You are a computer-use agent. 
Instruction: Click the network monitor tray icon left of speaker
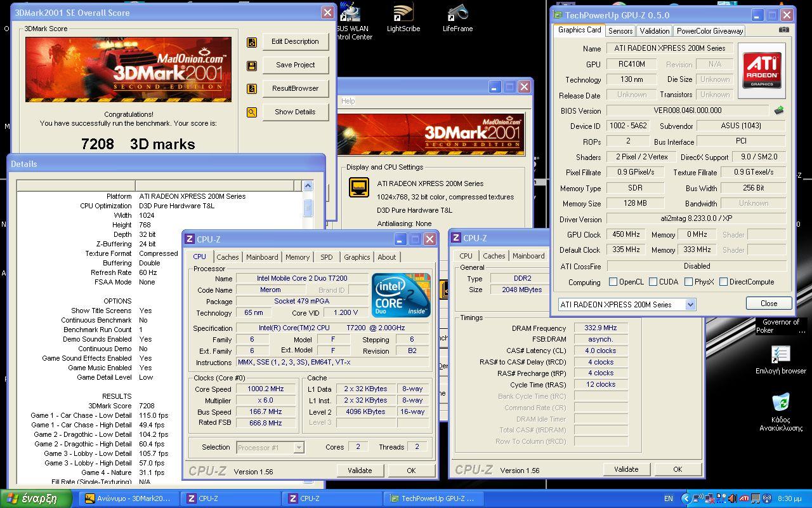tap(721, 498)
